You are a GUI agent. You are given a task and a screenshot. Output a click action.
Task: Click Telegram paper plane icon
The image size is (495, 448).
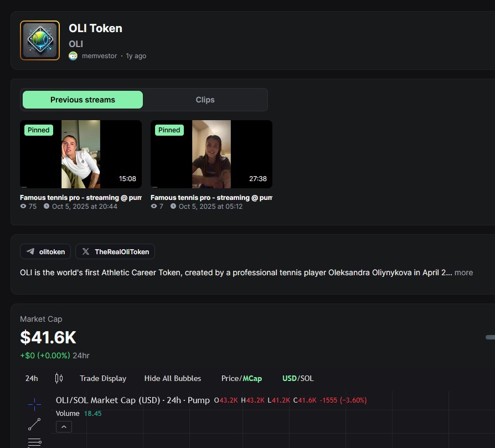(x=30, y=251)
